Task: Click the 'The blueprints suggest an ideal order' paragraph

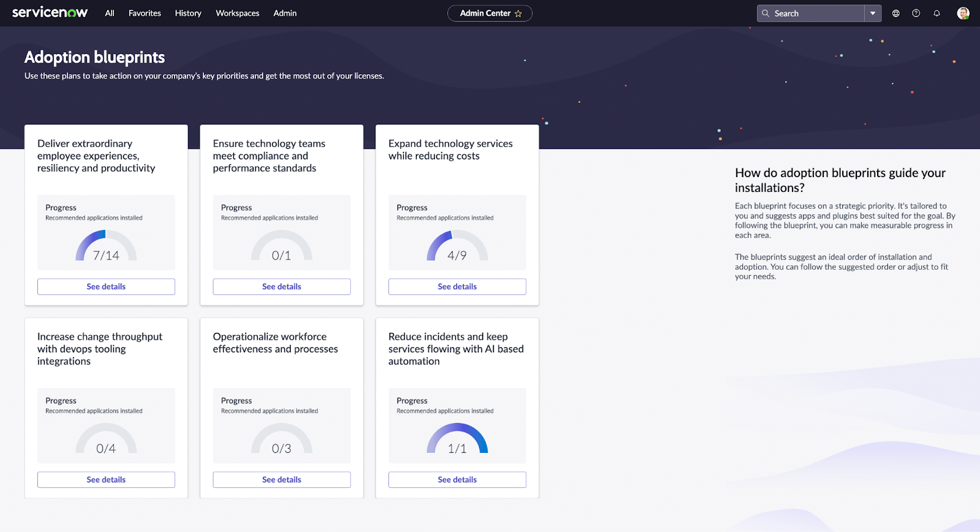Action: tap(842, 267)
